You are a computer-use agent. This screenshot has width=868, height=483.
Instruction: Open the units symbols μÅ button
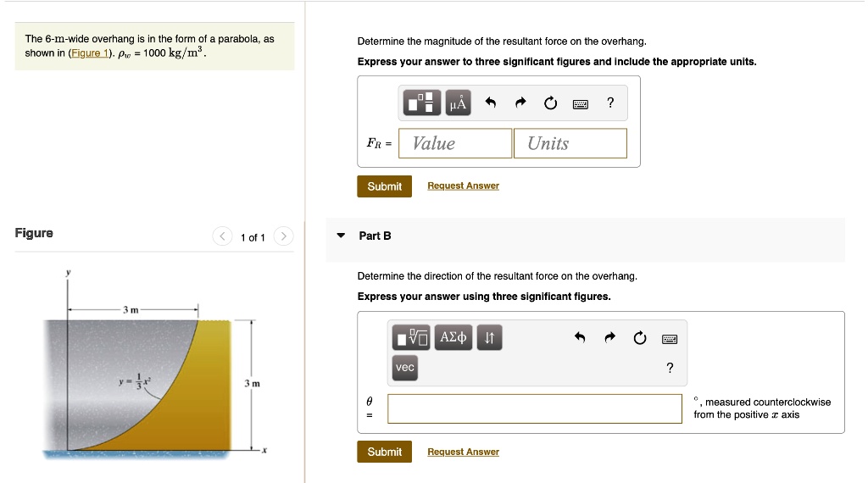(x=457, y=103)
